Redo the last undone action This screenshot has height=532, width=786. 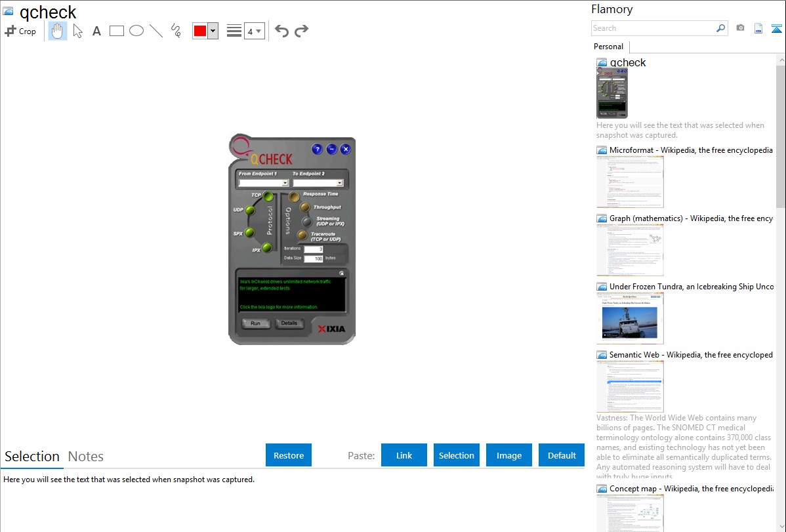click(x=301, y=31)
